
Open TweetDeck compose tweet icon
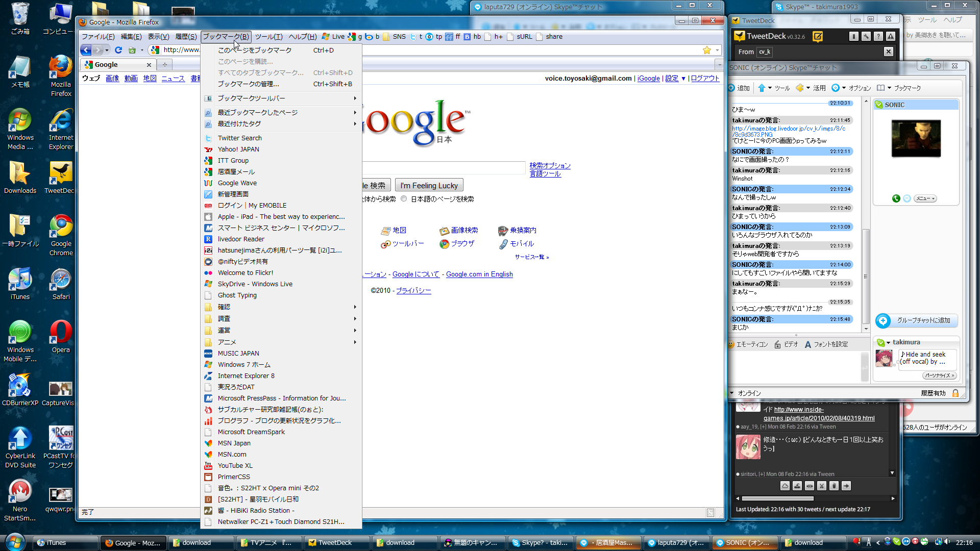[x=818, y=36]
